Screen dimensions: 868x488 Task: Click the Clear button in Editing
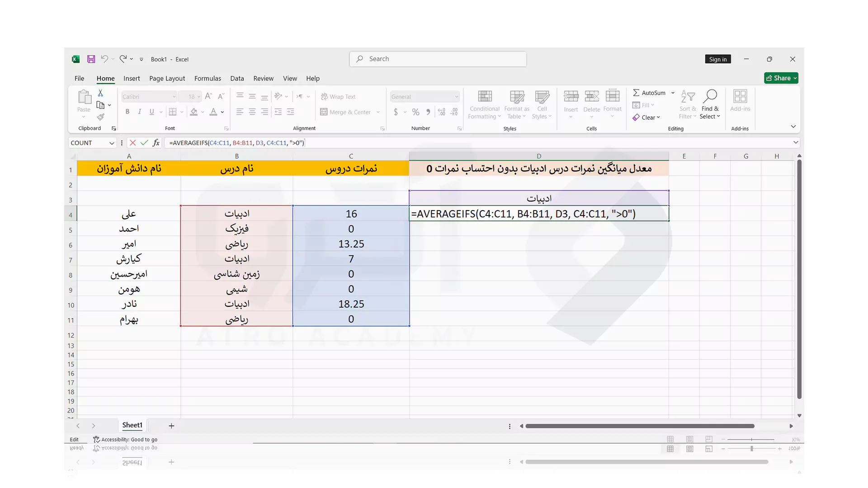click(x=646, y=117)
